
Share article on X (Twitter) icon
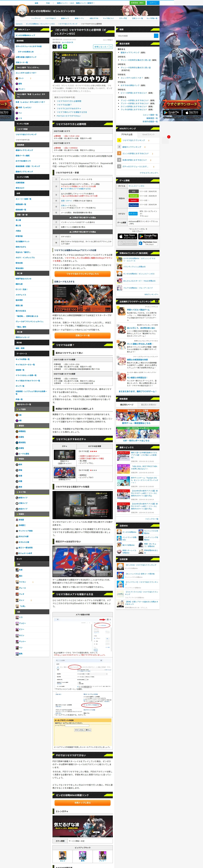54,46
